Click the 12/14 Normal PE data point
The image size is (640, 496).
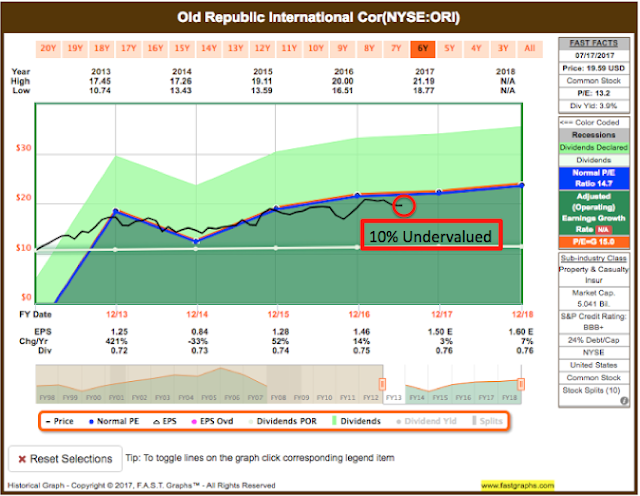196,242
